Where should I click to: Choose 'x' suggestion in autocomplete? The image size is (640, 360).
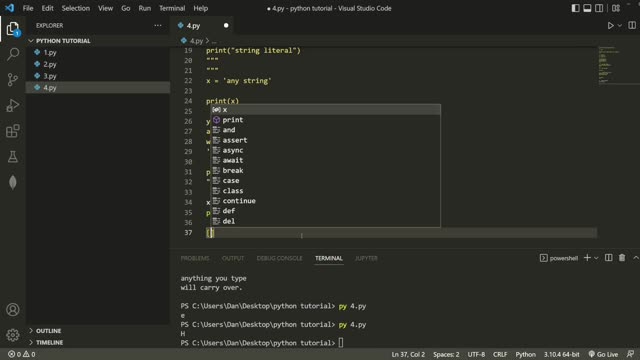point(325,109)
